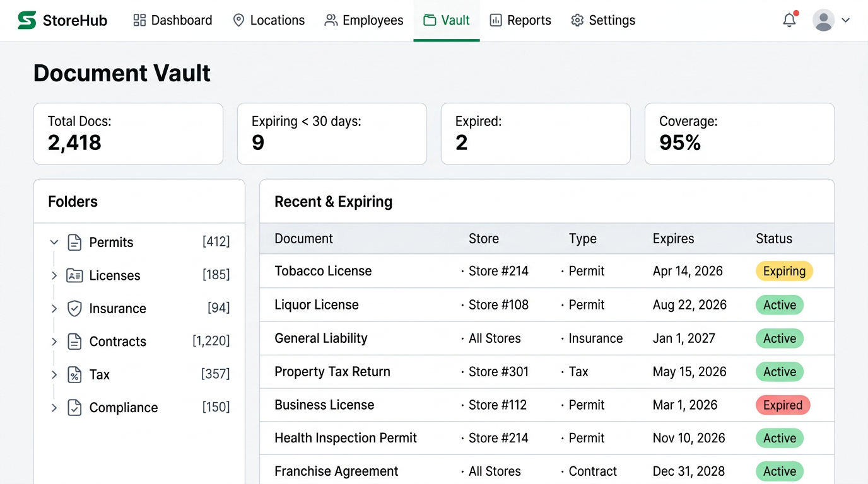Image resolution: width=868 pixels, height=484 pixels.
Task: Expand the Contracts folder
Action: pyautogui.click(x=54, y=342)
